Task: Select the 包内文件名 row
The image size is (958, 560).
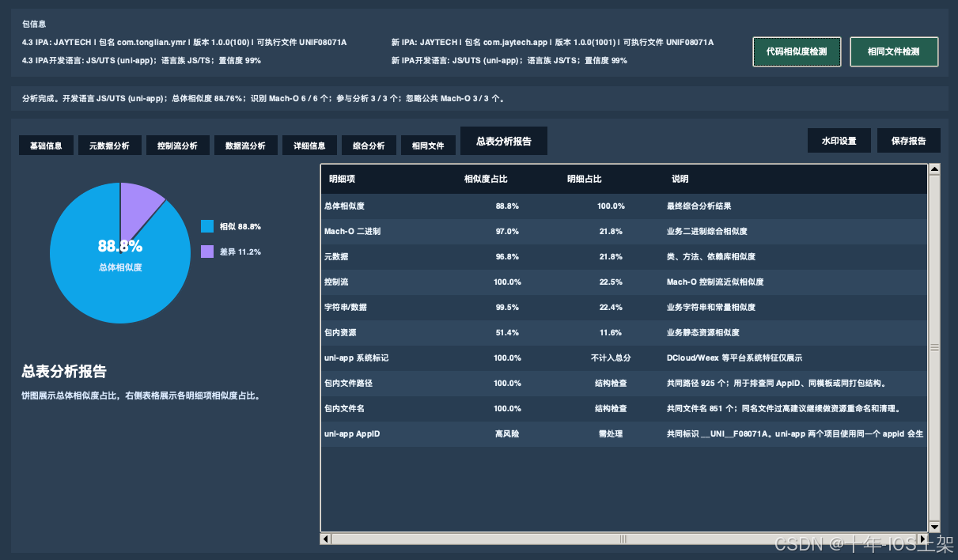Action: pos(623,408)
